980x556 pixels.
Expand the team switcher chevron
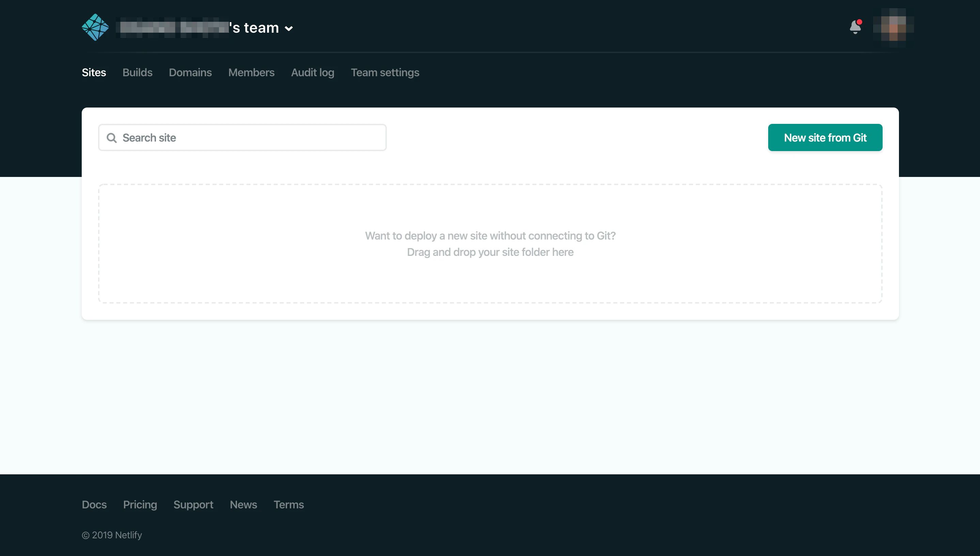289,28
